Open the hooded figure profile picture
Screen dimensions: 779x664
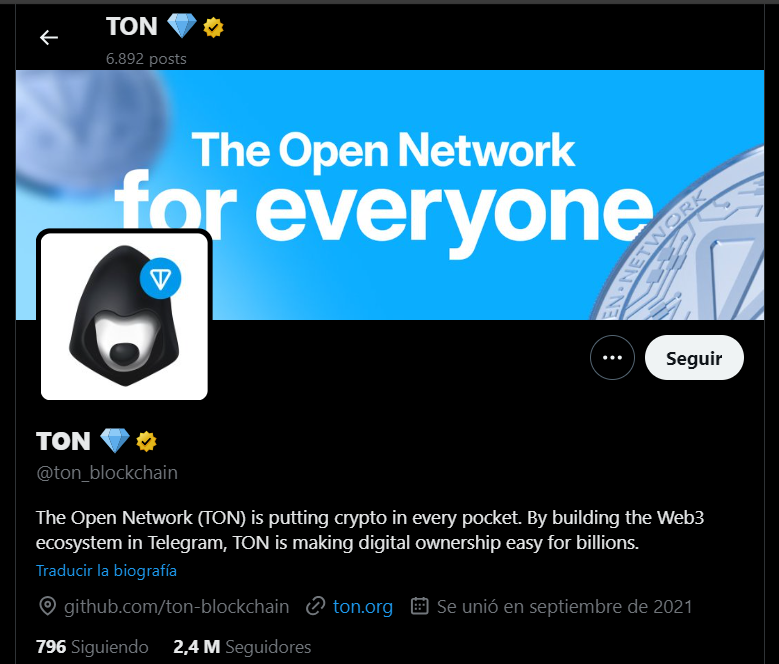[124, 316]
